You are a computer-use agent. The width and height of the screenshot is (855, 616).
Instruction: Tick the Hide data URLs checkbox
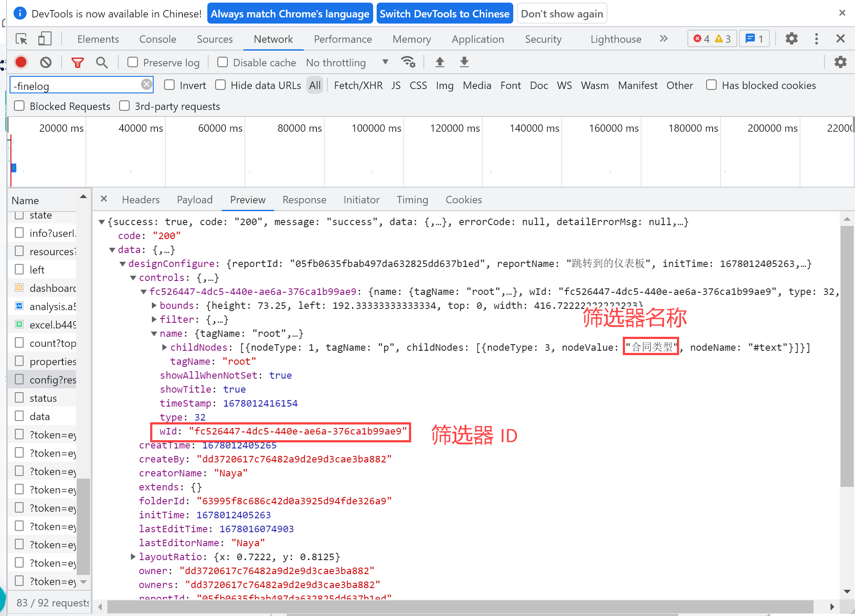(220, 85)
